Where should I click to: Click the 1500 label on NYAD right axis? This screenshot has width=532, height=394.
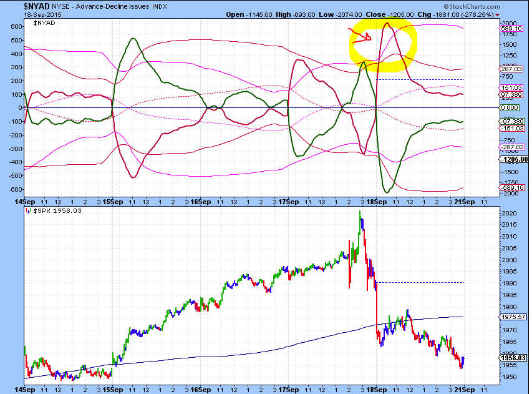coord(510,45)
